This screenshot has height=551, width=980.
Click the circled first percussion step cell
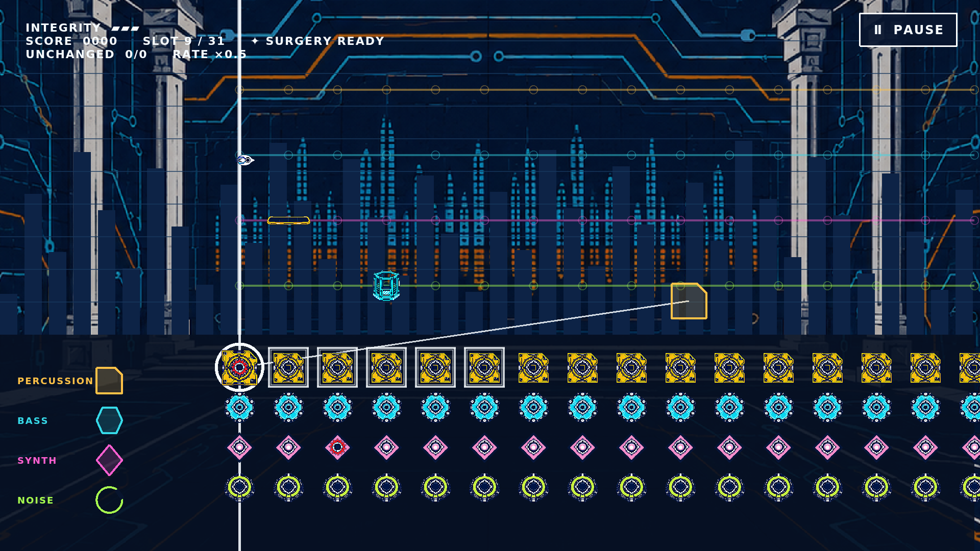[x=239, y=367]
